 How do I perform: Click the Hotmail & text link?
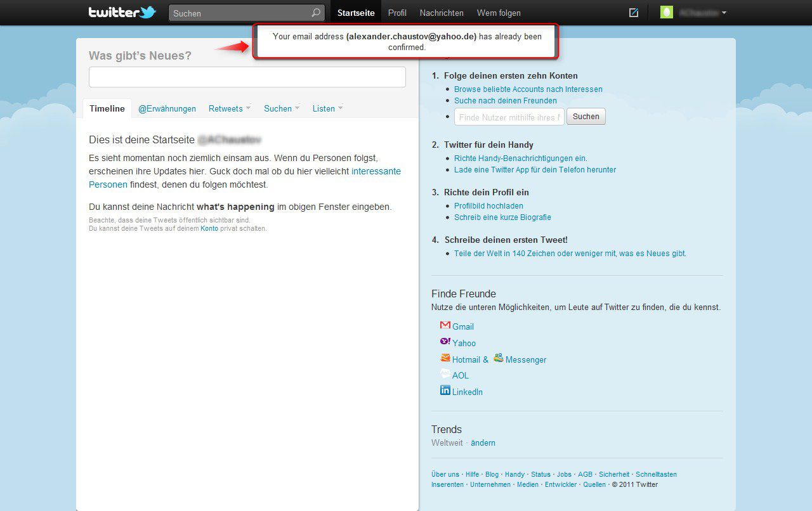(x=470, y=359)
